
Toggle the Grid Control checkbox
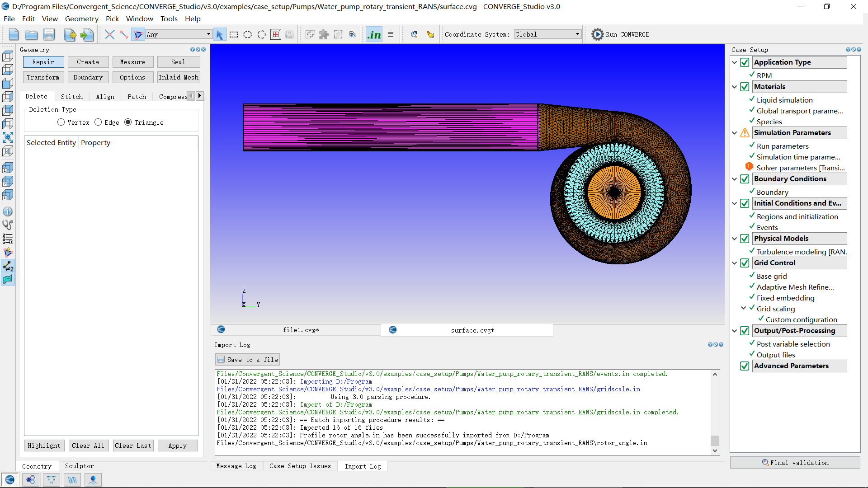pos(745,263)
